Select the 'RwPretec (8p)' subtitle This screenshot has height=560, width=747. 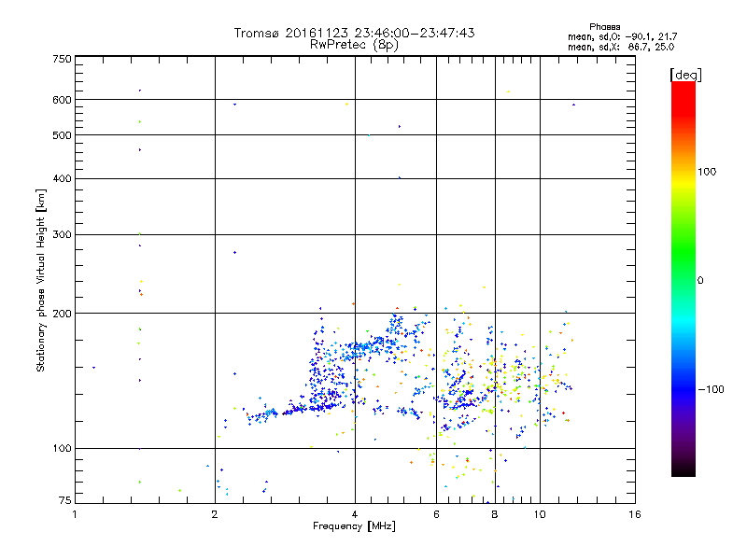coord(354,45)
